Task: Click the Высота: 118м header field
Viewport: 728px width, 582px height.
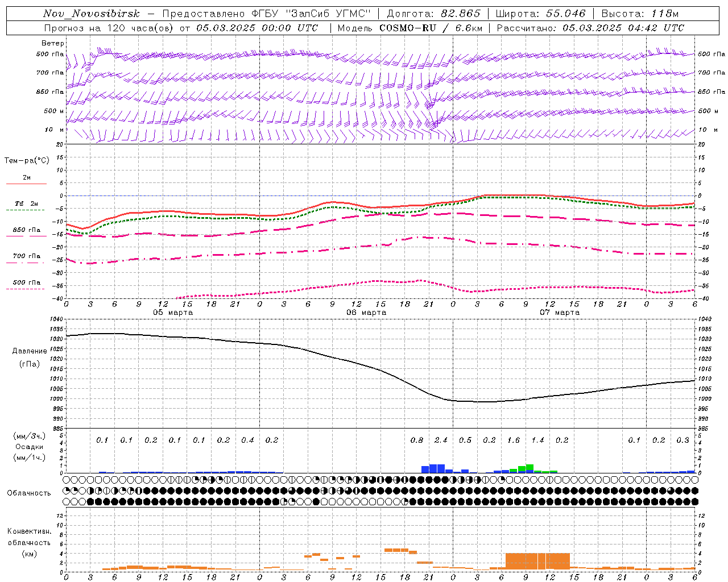Action: point(640,14)
